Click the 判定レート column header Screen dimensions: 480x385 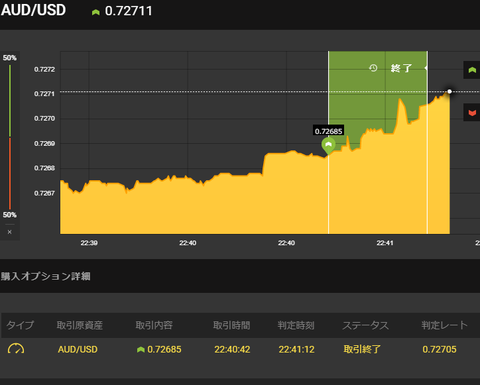point(444,325)
